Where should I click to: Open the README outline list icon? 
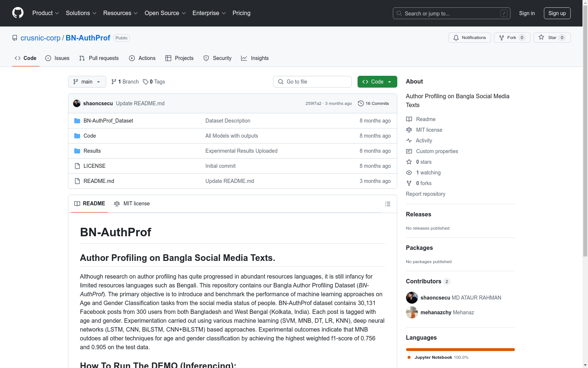[388, 204]
